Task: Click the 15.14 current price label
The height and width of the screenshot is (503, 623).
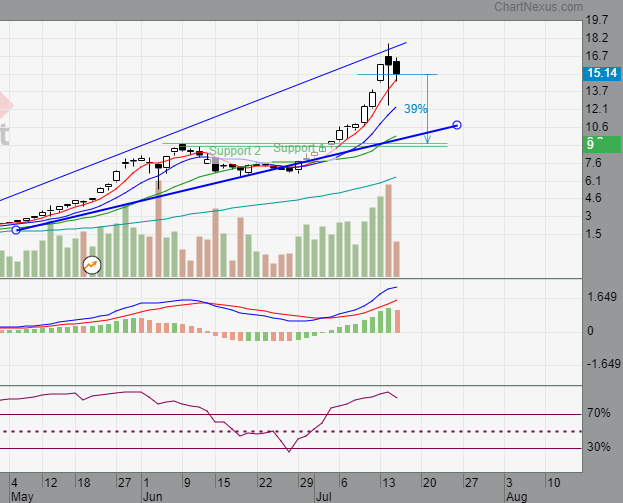Action: tap(602, 73)
